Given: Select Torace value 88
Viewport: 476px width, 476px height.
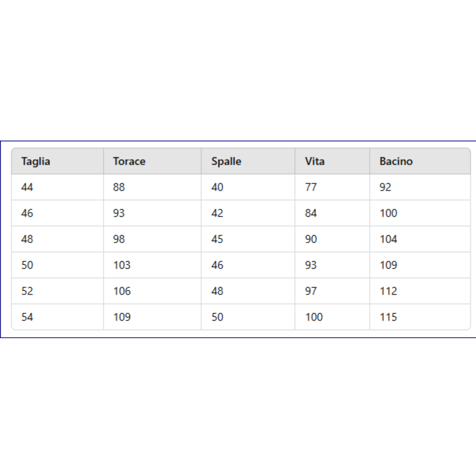Looking at the screenshot, I should point(119,187).
